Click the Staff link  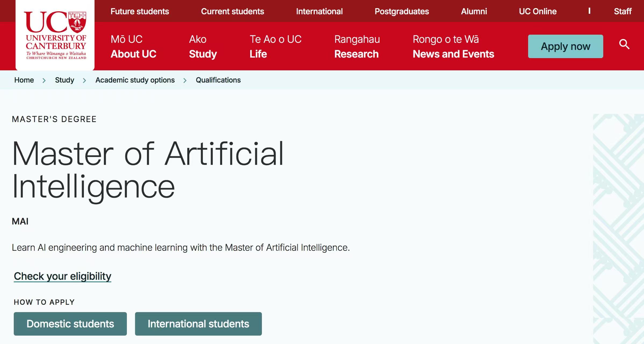click(623, 11)
